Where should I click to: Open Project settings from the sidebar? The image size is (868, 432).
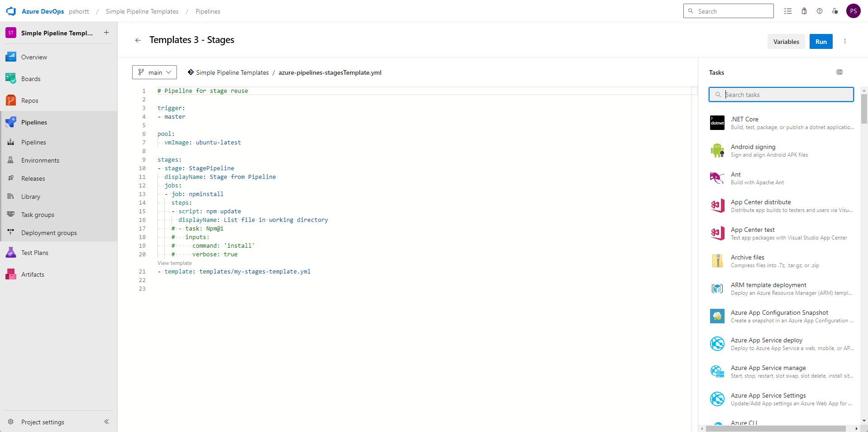42,422
